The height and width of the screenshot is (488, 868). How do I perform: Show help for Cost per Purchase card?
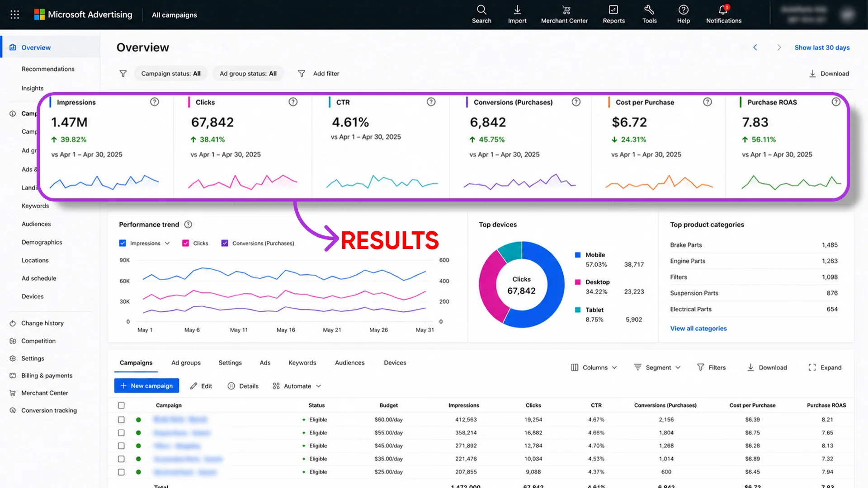[708, 102]
